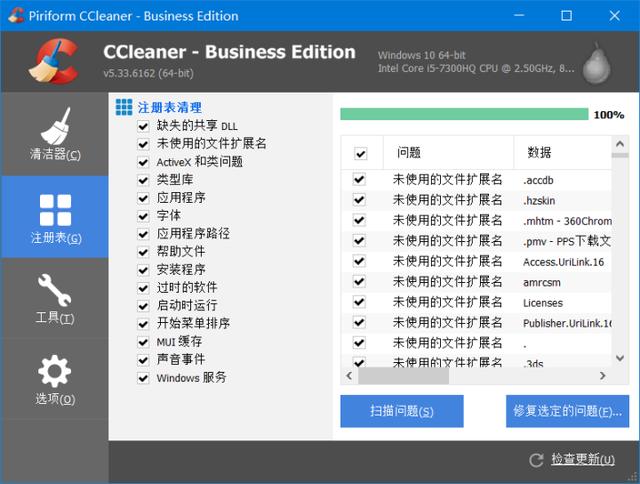Uncheck the .mhtm - 360Chrome result row

point(359,220)
